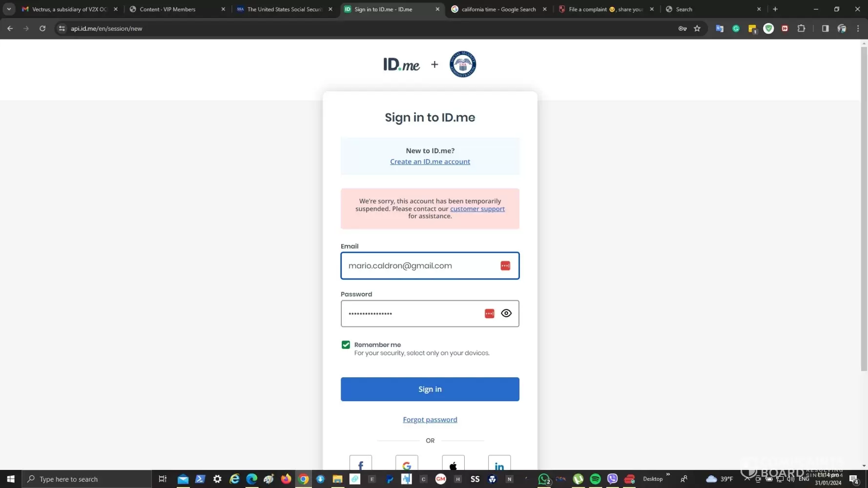Sign in with Facebook icon
This screenshot has height=488, width=868.
click(x=361, y=463)
